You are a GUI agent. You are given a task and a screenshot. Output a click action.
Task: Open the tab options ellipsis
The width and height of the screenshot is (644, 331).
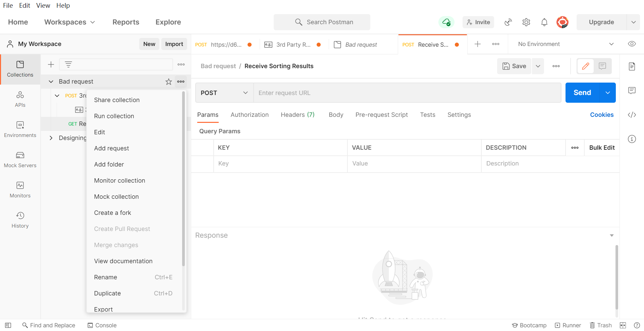[496, 44]
